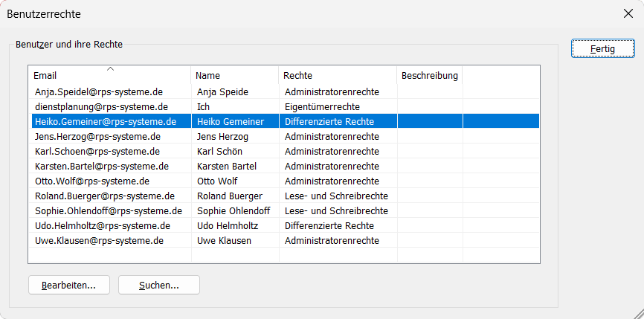Click the name Uwe Klausen
Image resolution: width=644 pixels, height=319 pixels.
point(225,241)
